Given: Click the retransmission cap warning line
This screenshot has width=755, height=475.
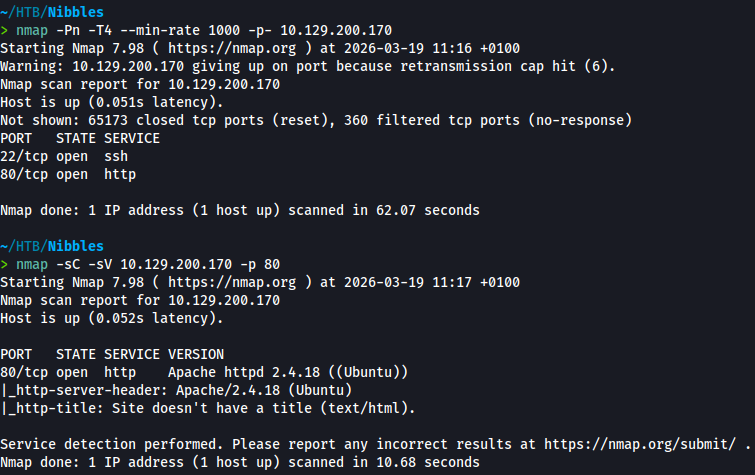Looking at the screenshot, I should 308,67.
